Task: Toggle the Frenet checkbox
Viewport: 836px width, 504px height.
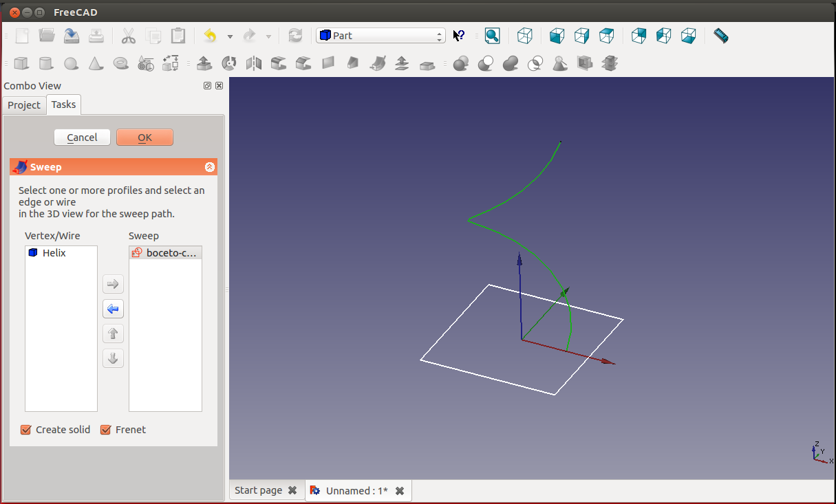Action: tap(106, 430)
